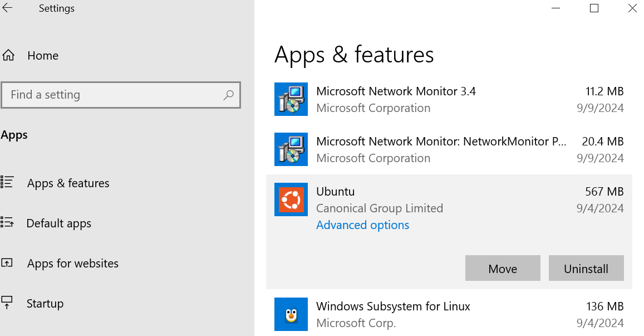Viewport: 644px width, 336px height.
Task: Click Microsoft Corporation under NetworkMonitor P... entry
Action: pos(373,158)
